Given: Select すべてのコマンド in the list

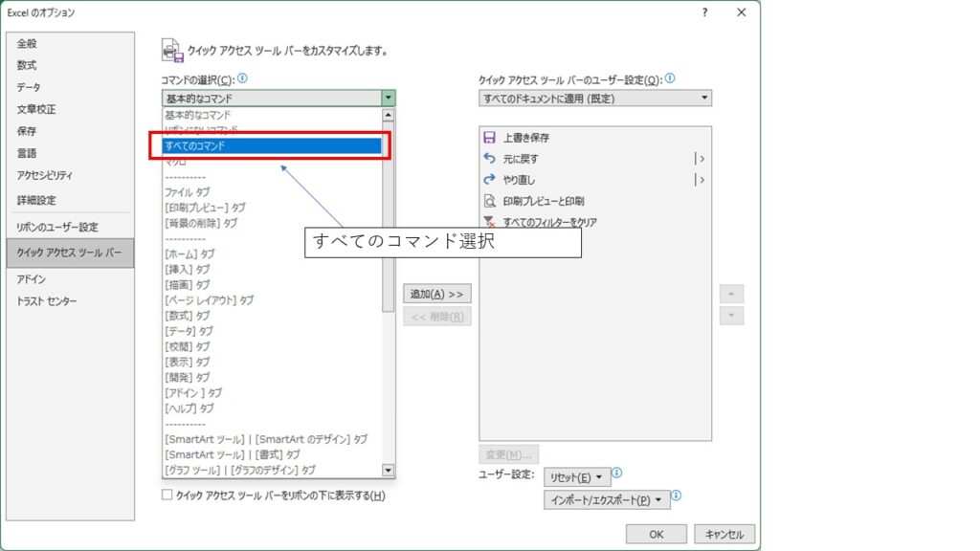Looking at the screenshot, I should click(x=272, y=146).
